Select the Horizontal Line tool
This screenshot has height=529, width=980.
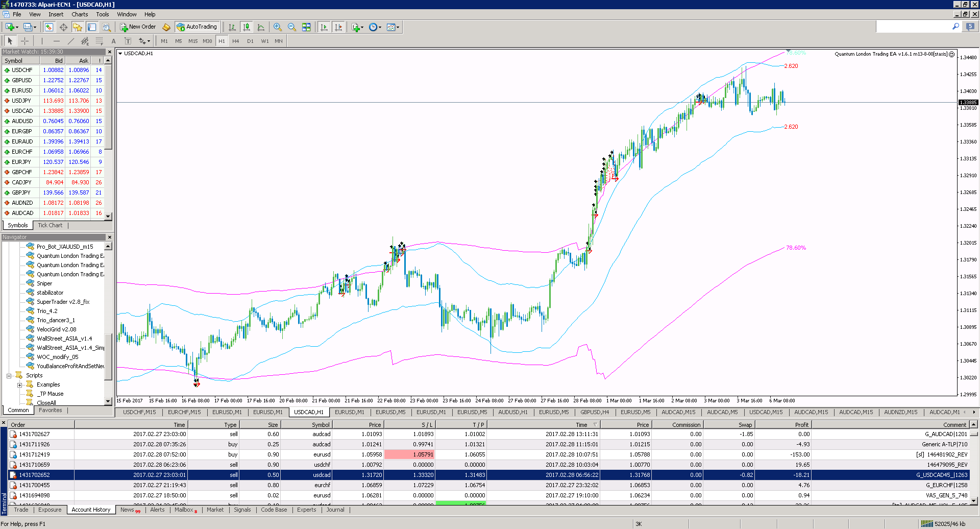coord(56,41)
